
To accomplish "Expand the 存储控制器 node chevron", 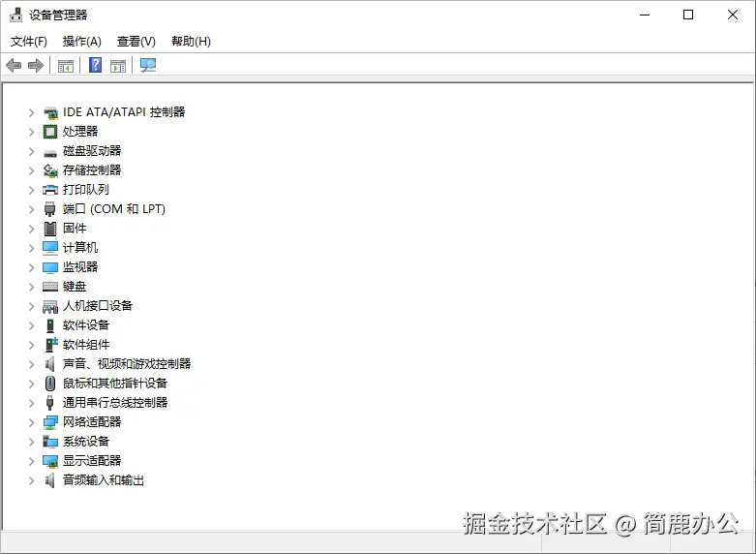I will [31, 170].
